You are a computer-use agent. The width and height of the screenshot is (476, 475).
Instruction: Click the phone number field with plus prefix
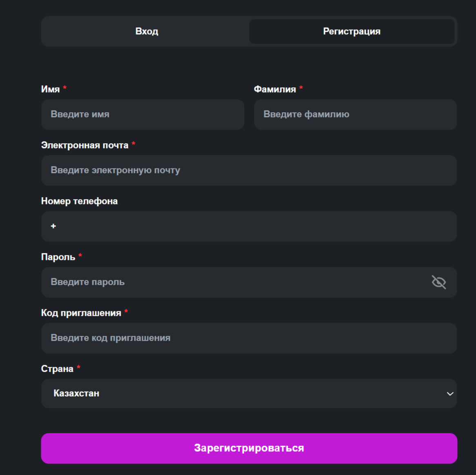click(x=249, y=226)
